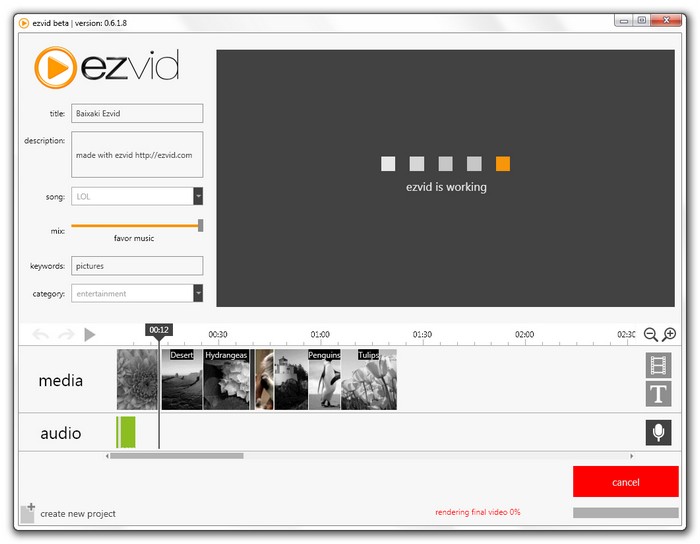Viewport: 700px width, 544px height.
Task: Select the Desert clip in media track
Action: coord(182,379)
